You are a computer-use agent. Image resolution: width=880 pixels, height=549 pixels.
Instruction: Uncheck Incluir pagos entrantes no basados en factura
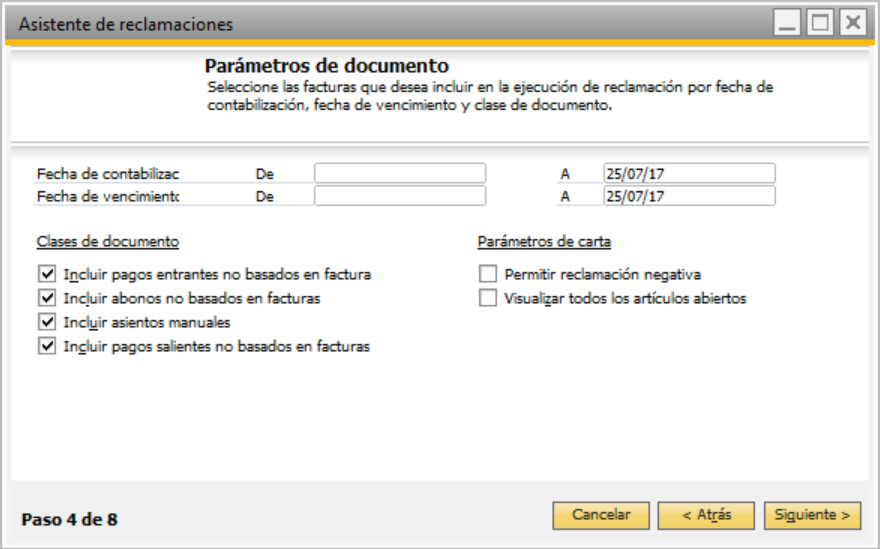point(47,274)
